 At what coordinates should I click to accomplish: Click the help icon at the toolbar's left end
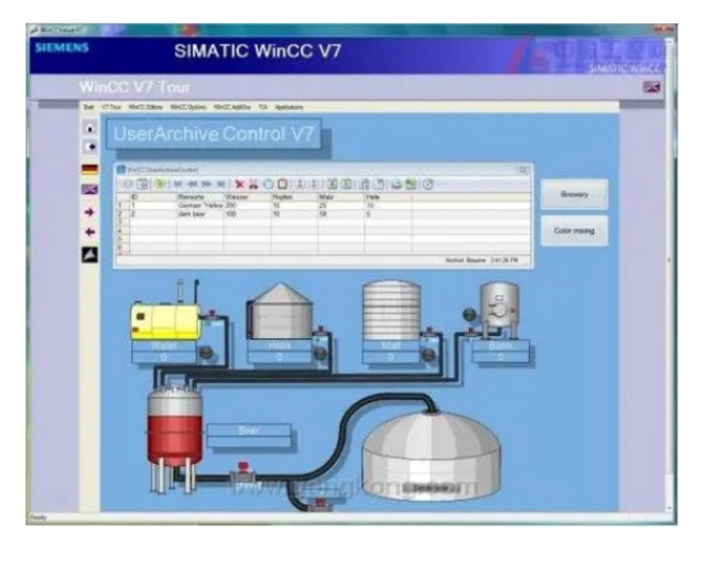click(x=127, y=185)
